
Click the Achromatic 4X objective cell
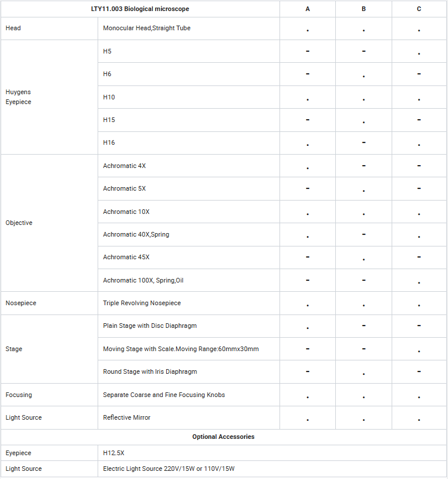point(189,166)
